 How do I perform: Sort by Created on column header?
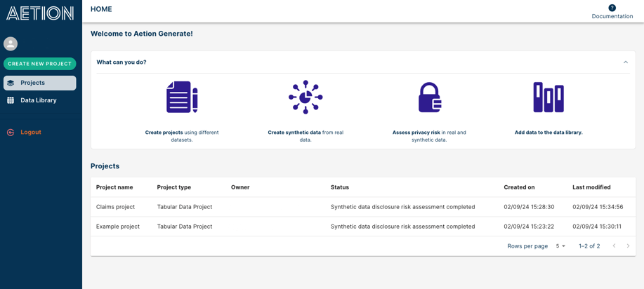point(519,187)
